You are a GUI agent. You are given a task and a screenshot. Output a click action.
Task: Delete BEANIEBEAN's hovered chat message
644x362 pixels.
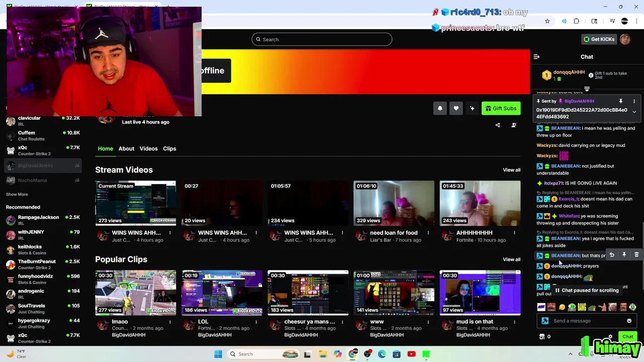[x=636, y=255]
